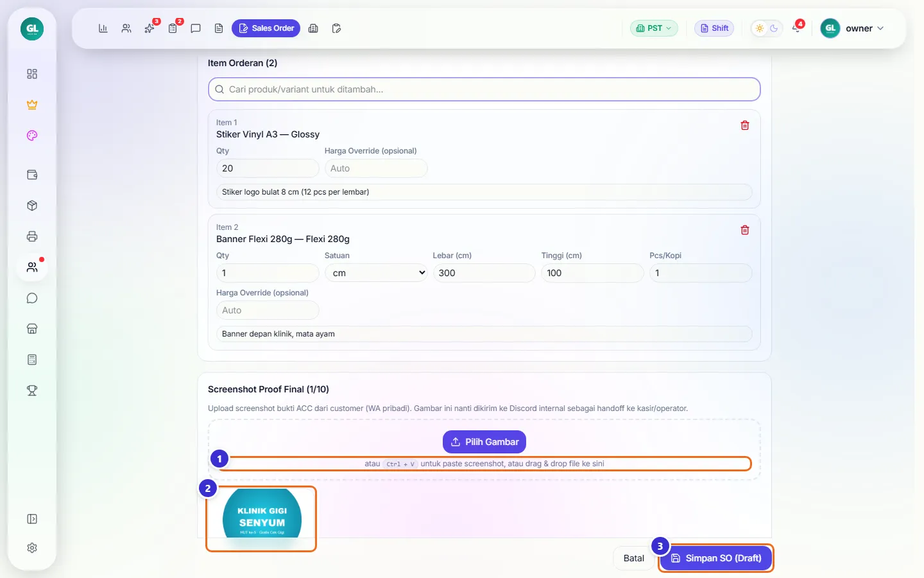
Task: Open the wallet icon in sidebar
Action: 32,175
